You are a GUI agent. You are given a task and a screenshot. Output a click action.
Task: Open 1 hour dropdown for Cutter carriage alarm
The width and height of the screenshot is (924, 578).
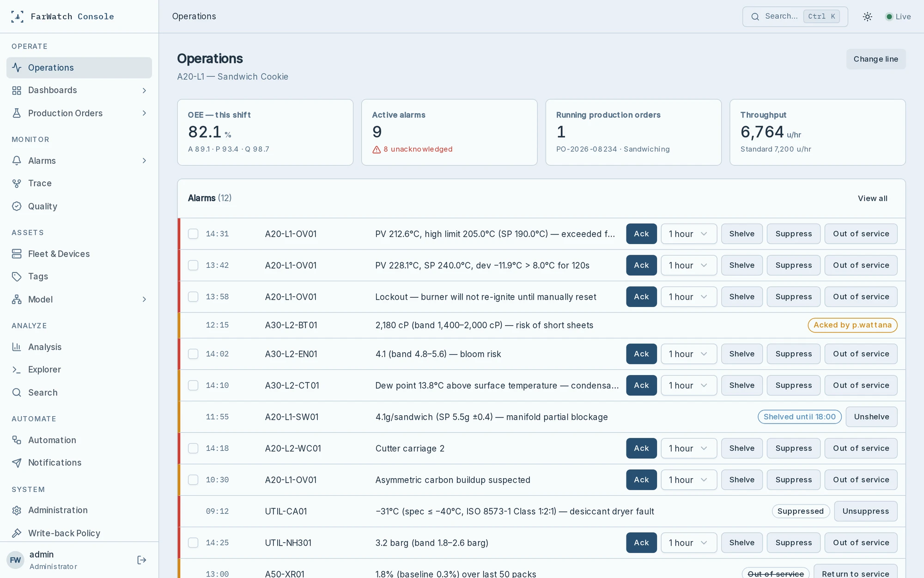pos(689,449)
